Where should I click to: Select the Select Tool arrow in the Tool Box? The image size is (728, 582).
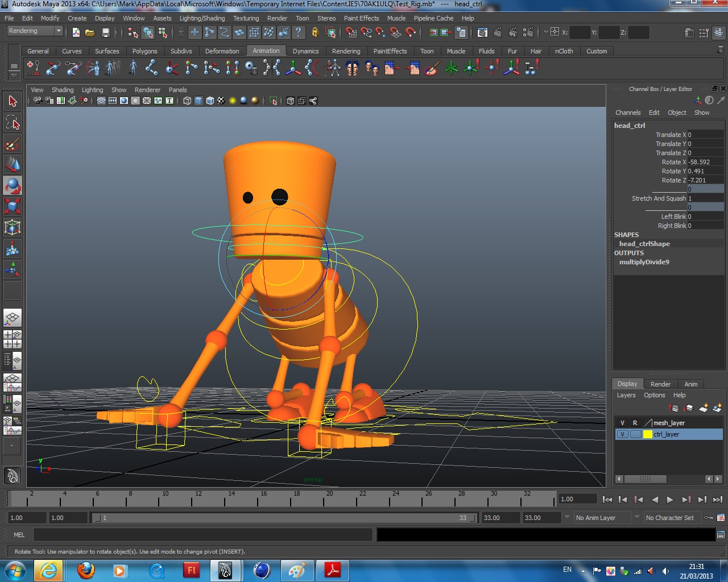[13, 101]
